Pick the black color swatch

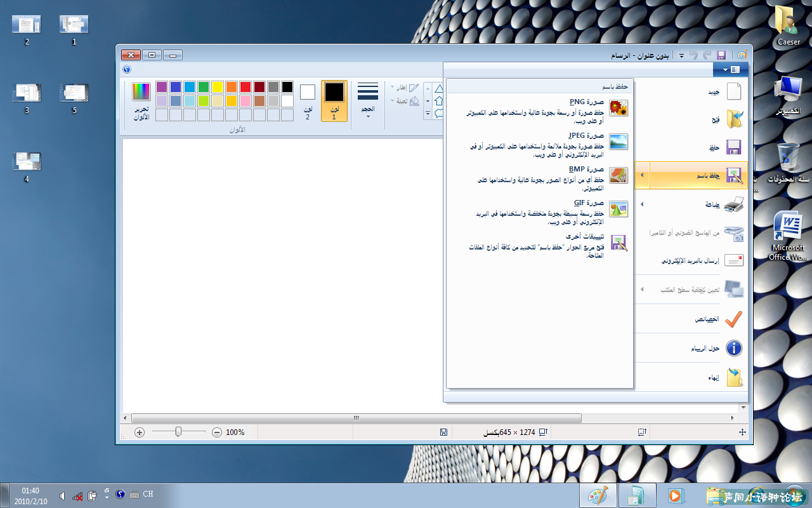[287, 87]
